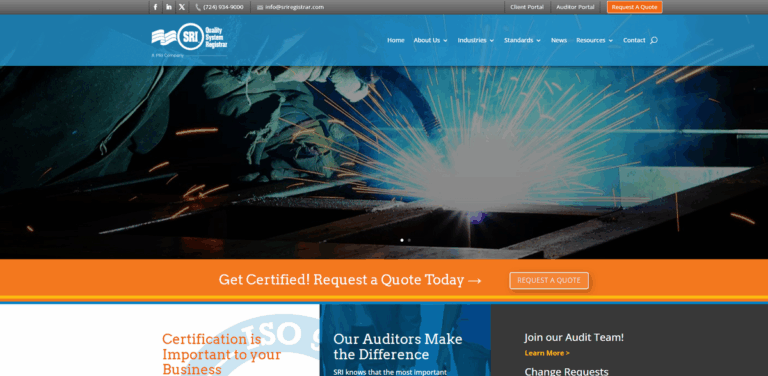Viewport: 768px width, 376px height.
Task: Click the Learn More link under Audit Team
Action: point(547,353)
